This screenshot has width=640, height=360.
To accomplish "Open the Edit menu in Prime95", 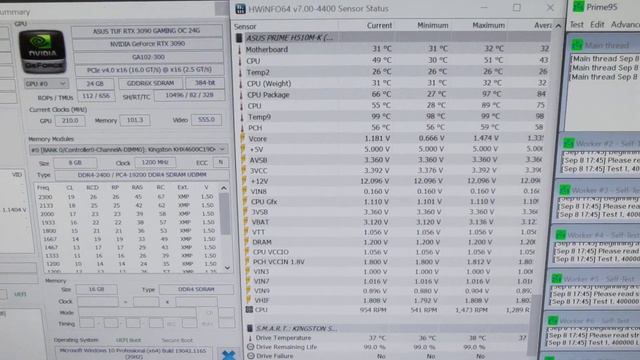I will [597, 25].
